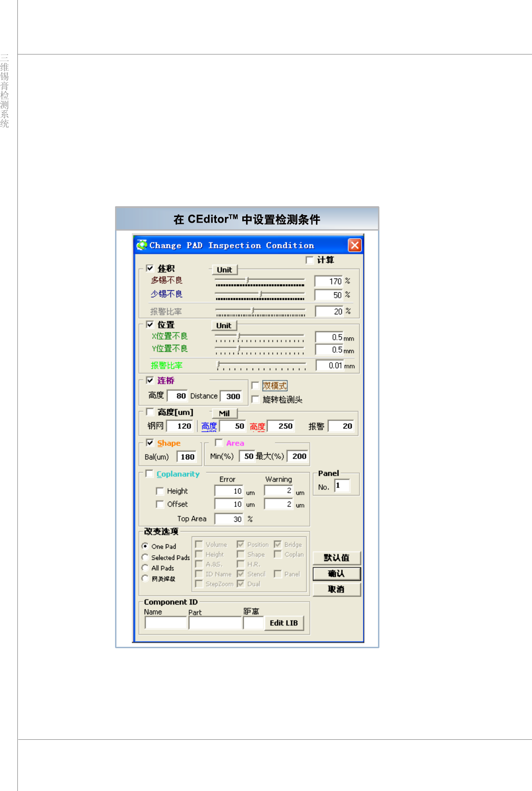Enable the Coplanarity checkbox

tap(149, 473)
